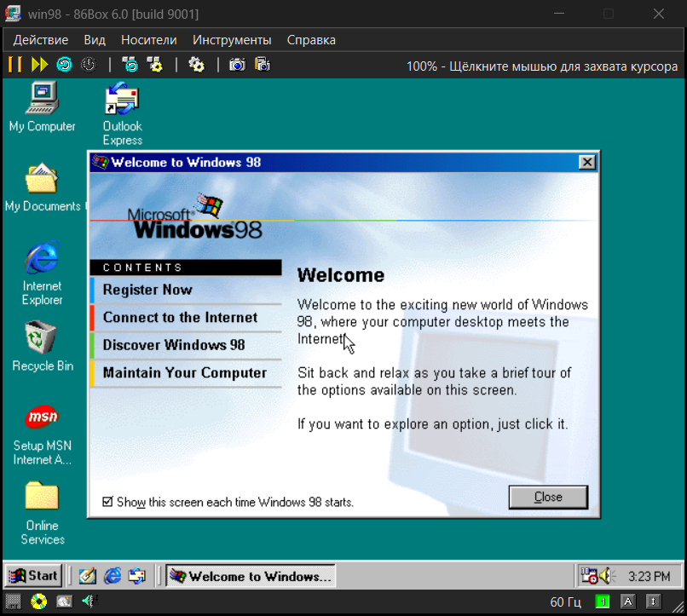Select the Recycle Bin desktop icon
Viewport: 687px width, 616px height.
(42, 346)
